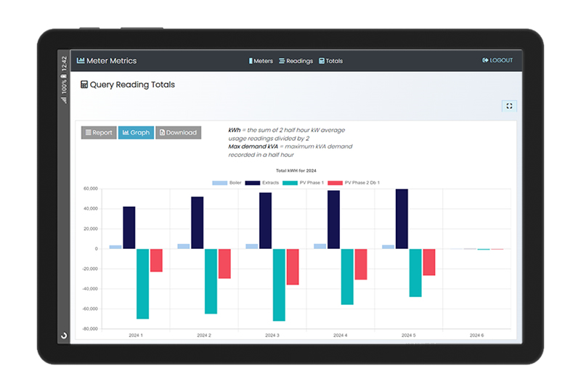Go to the Totals page

tap(331, 61)
